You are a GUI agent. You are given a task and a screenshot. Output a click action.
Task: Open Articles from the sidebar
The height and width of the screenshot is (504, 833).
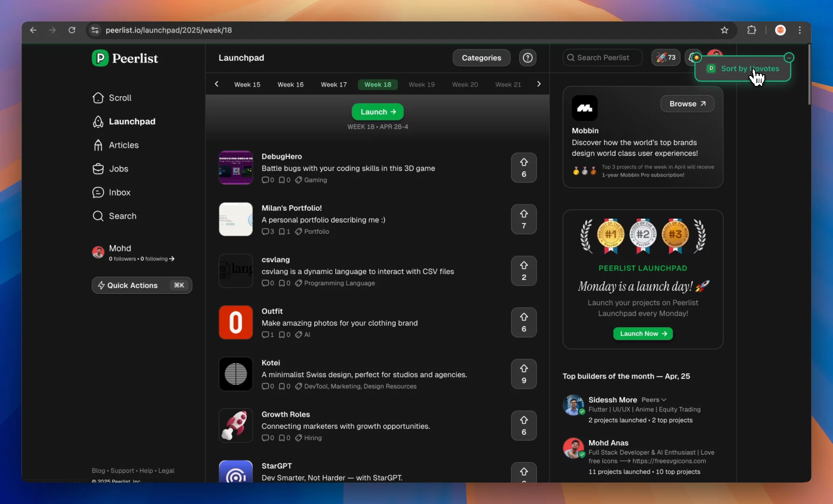(124, 145)
